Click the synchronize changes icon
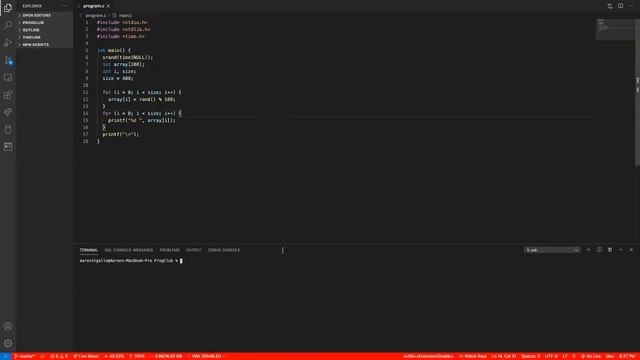The height and width of the screenshot is (360, 640). 42,356
